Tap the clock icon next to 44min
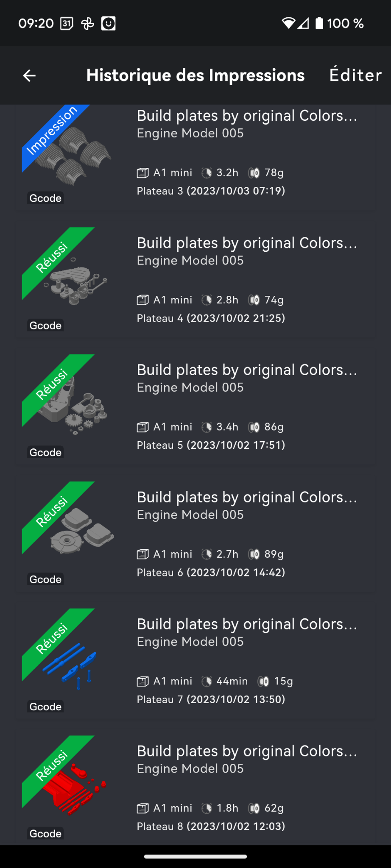The image size is (391, 868). click(207, 681)
